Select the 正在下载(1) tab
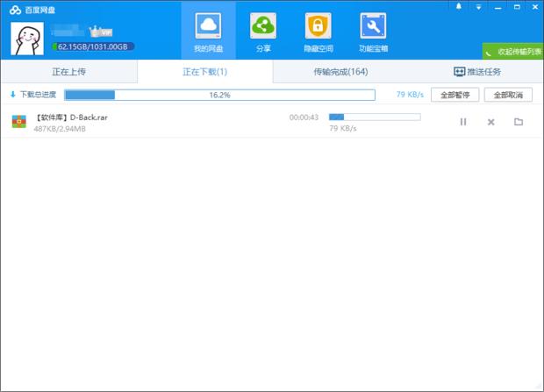544x392 pixels. click(204, 71)
